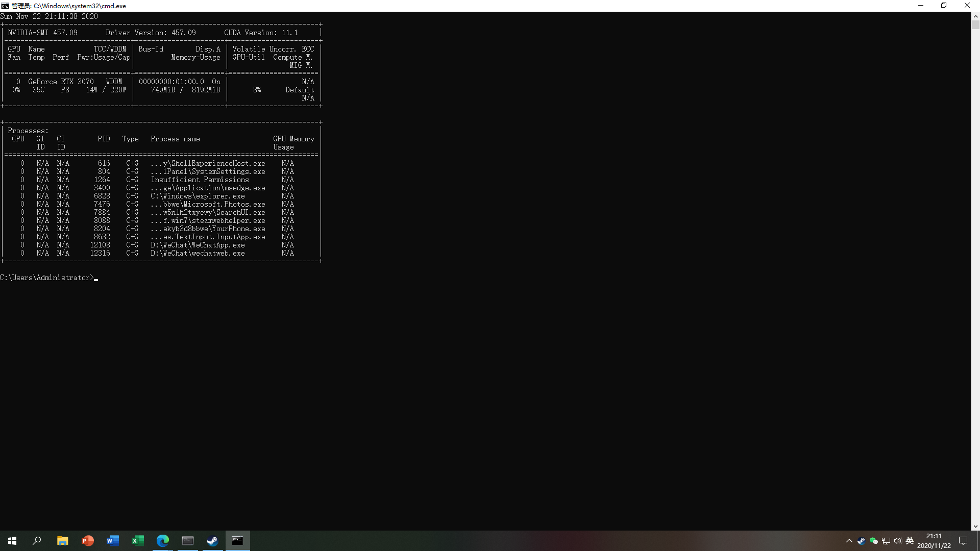Screen dimensions: 980x551
Task: Open the clock and date flyout
Action: pyautogui.click(x=934, y=541)
